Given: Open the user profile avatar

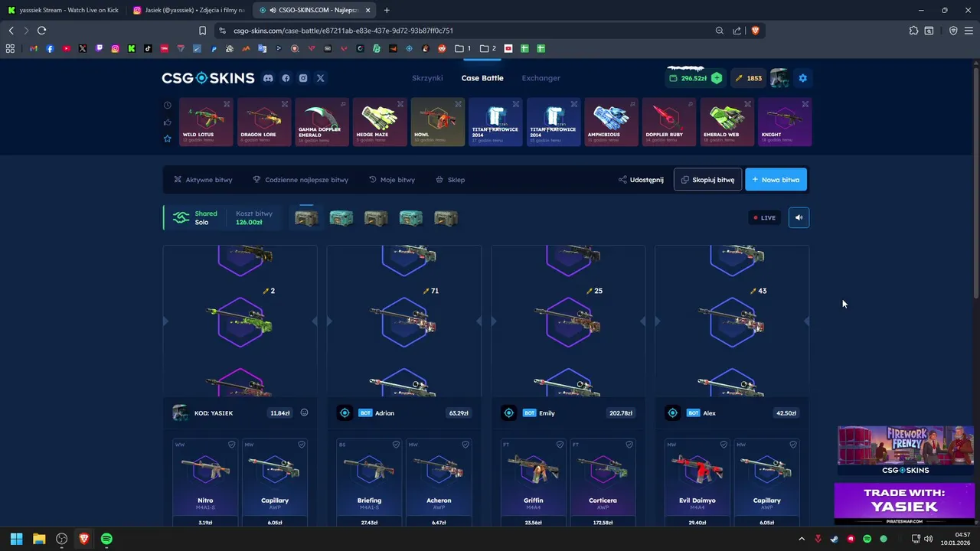Looking at the screenshot, I should click(779, 78).
